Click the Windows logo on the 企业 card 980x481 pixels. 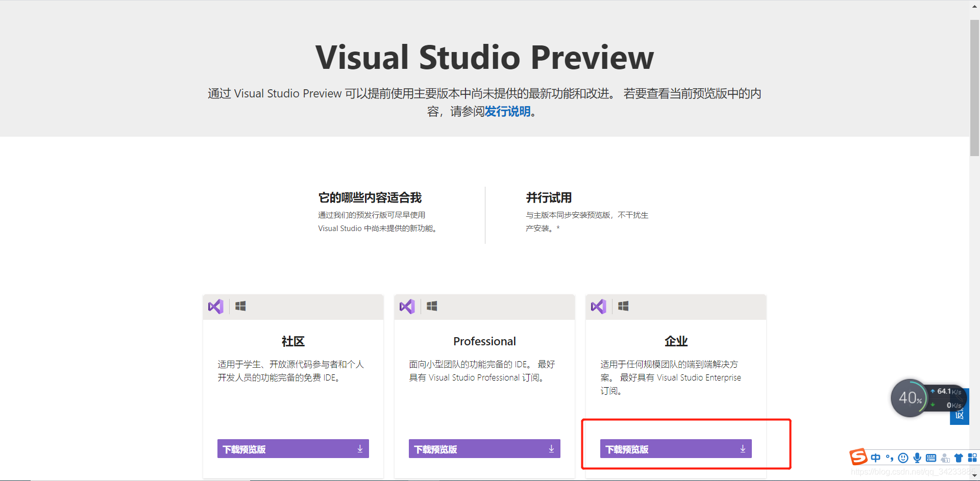[x=623, y=306]
